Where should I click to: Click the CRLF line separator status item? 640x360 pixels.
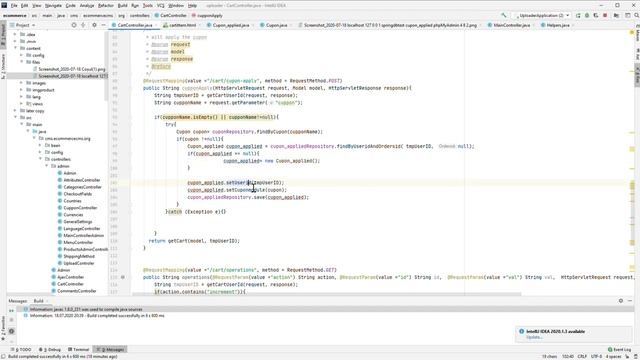582,356
